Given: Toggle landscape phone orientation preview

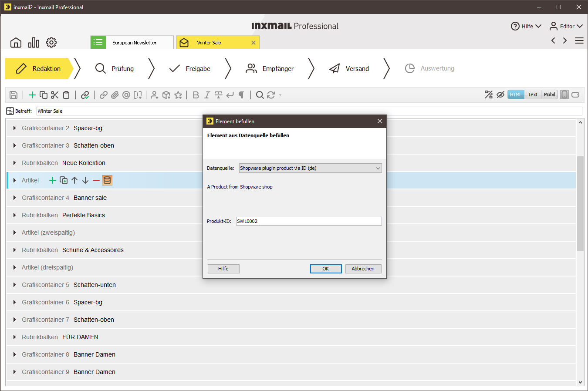Looking at the screenshot, I should 575,94.
